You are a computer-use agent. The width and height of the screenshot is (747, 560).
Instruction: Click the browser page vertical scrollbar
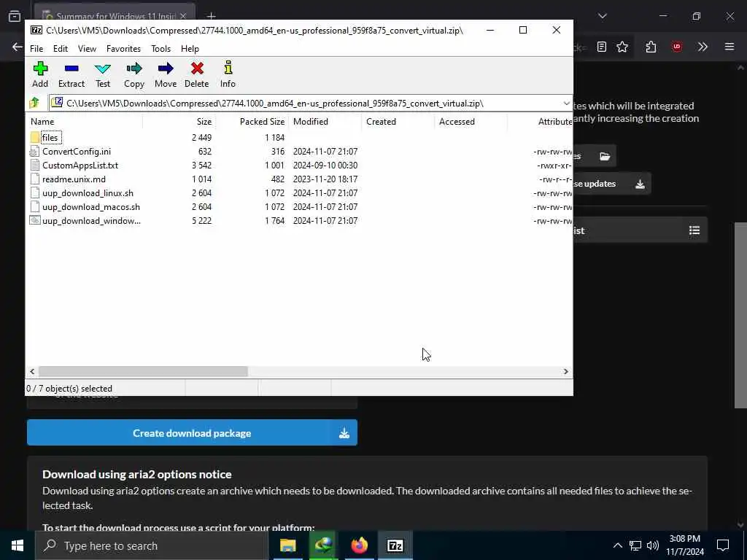[x=740, y=315]
